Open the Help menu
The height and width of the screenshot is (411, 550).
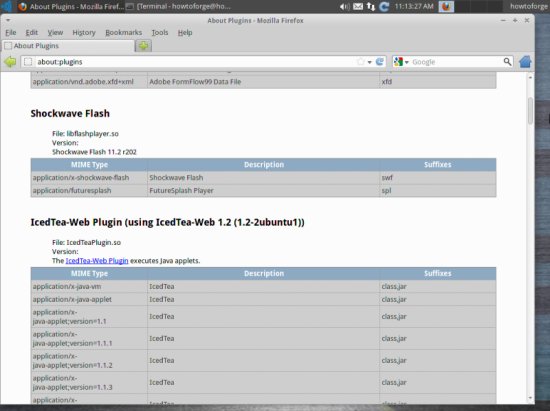185,33
